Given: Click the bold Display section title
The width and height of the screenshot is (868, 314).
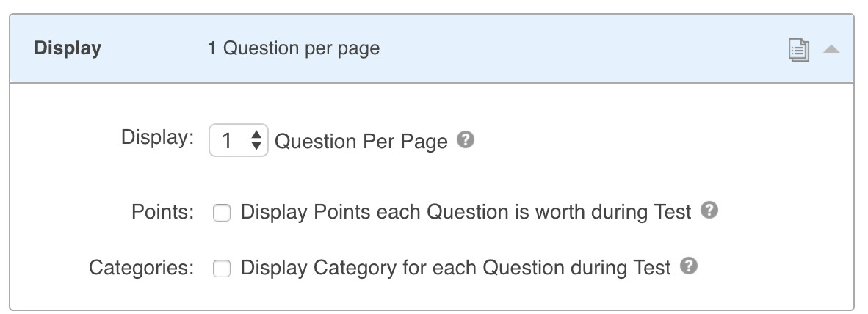Looking at the screenshot, I should (x=68, y=49).
